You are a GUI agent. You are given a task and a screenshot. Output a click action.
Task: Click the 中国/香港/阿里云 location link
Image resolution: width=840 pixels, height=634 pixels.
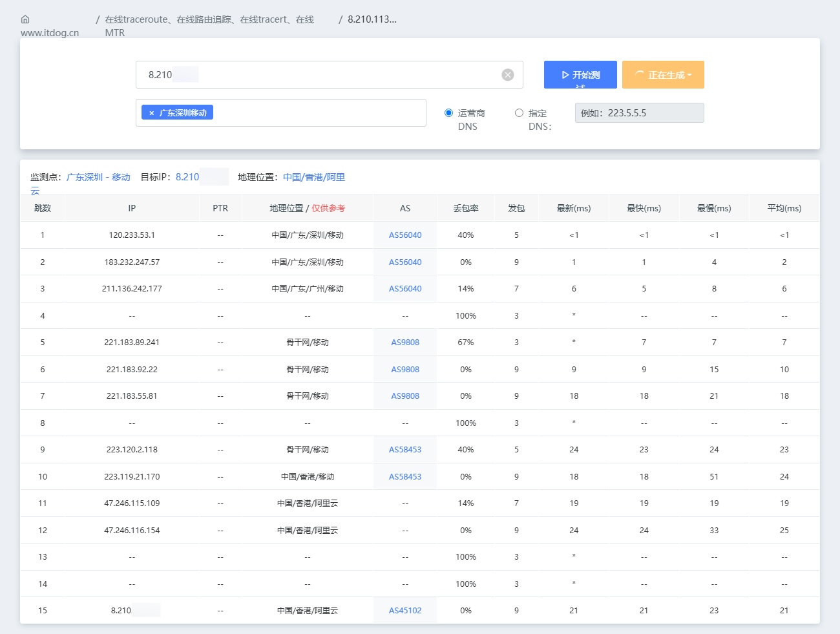pos(314,177)
